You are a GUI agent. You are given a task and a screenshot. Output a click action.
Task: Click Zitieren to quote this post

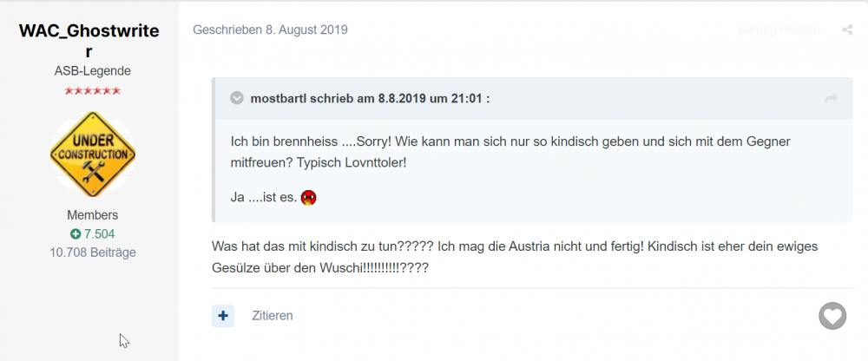273,316
